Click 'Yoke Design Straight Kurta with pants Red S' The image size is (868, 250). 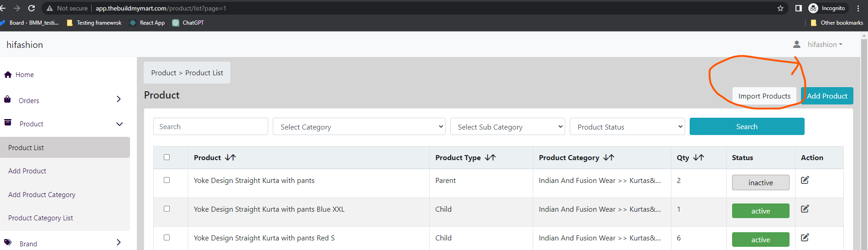pyautogui.click(x=264, y=238)
